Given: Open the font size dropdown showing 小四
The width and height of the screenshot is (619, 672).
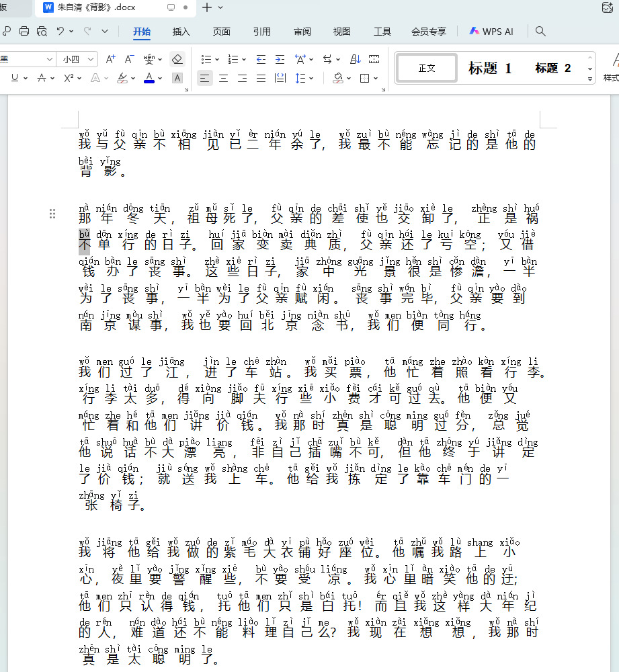Looking at the screenshot, I should tap(78, 59).
